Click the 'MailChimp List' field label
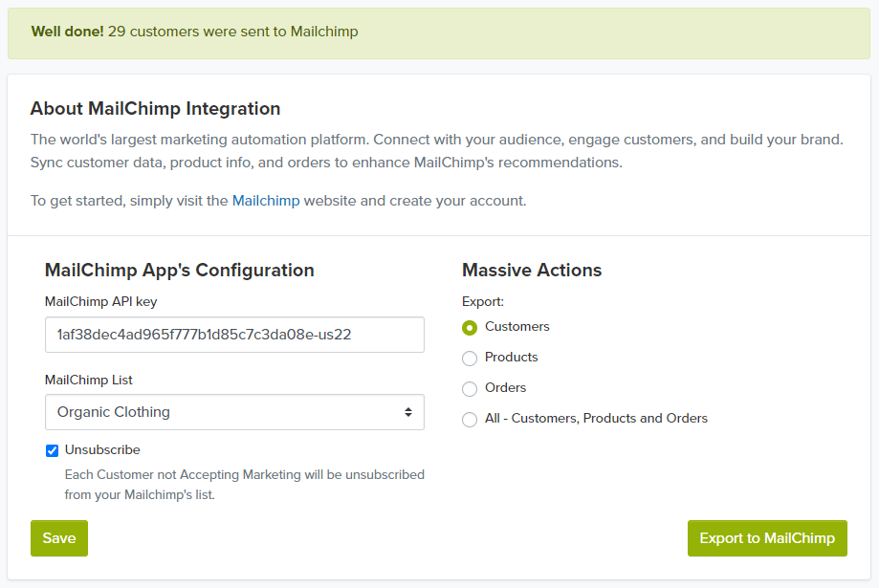Screen dimensions: 879x588 [89, 380]
